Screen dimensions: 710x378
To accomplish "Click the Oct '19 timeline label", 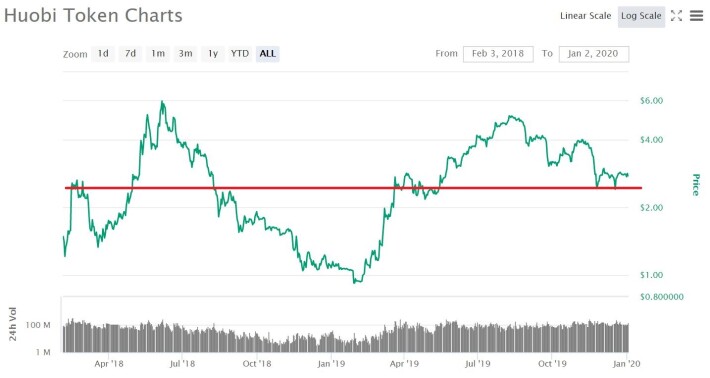I will coord(552,364).
